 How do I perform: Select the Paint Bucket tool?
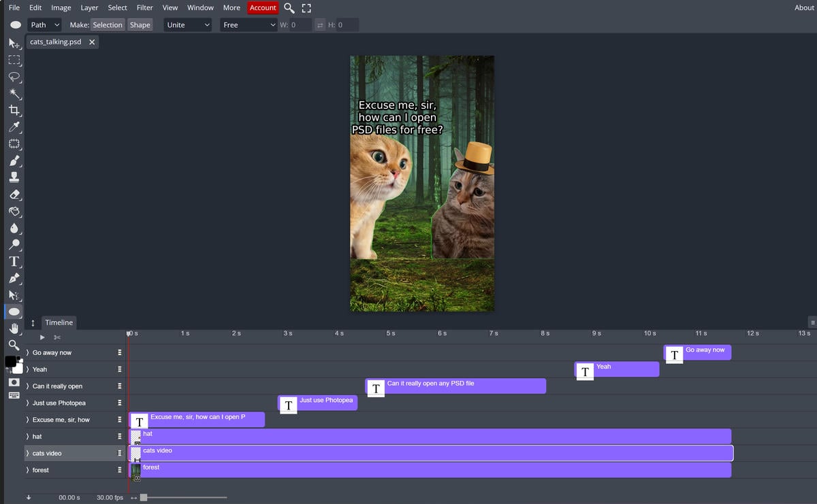click(14, 211)
